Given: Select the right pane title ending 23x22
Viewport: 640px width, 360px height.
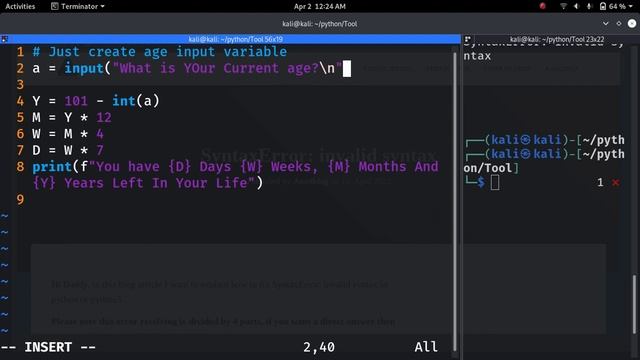Looking at the screenshot, I should tap(557, 39).
